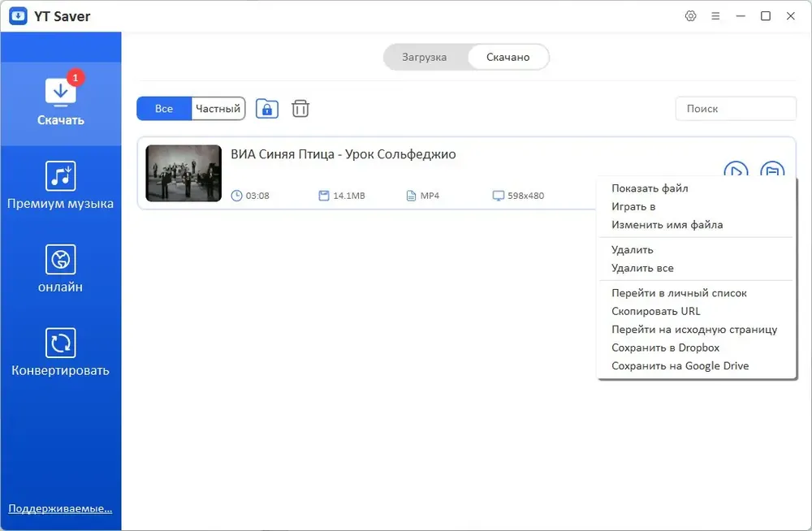812x531 pixels.
Task: Choose Показать файл in context menu
Action: point(650,188)
